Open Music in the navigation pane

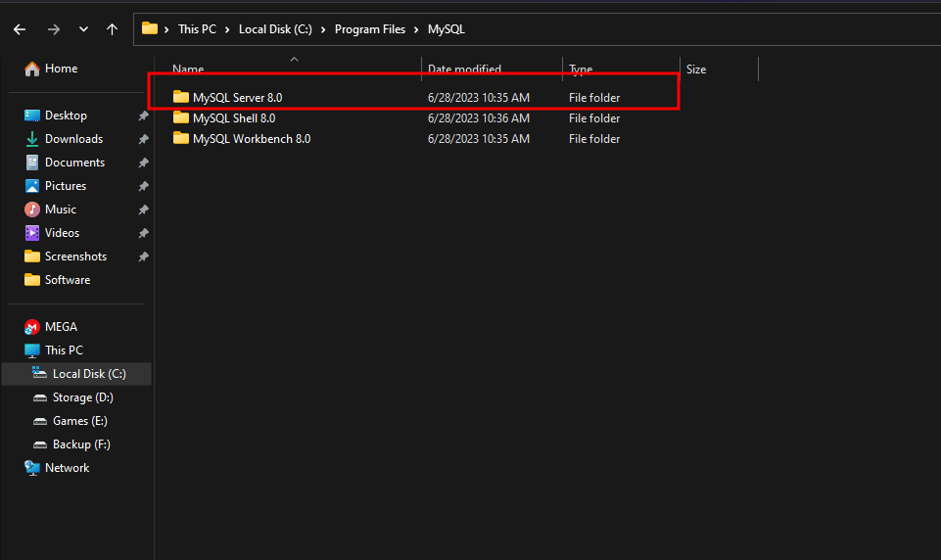click(61, 209)
